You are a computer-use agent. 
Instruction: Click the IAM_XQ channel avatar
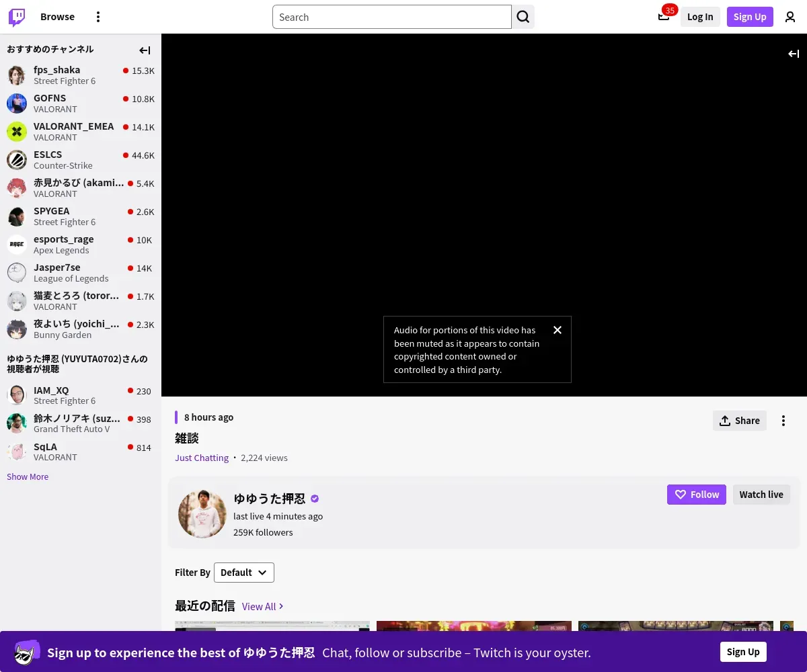17,396
